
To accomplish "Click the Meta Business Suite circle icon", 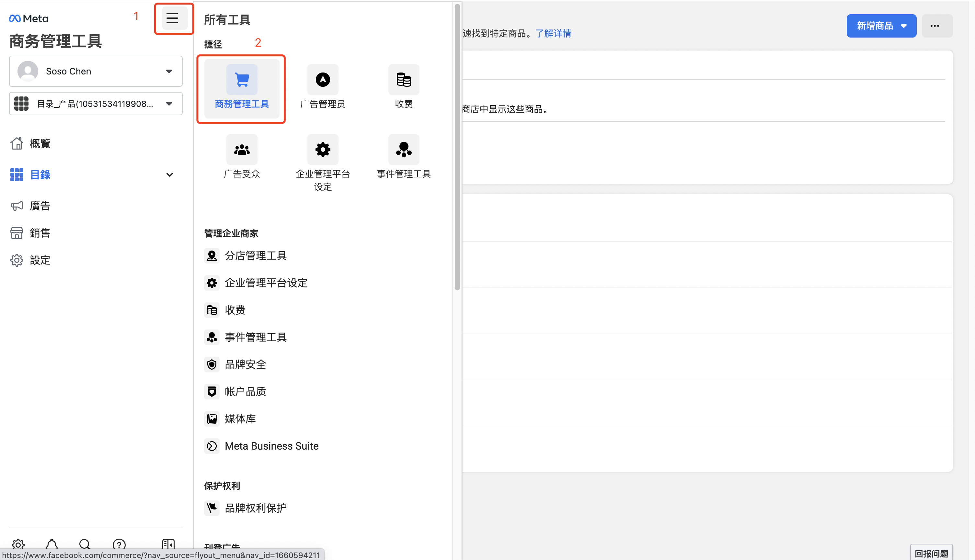I will pos(212,446).
